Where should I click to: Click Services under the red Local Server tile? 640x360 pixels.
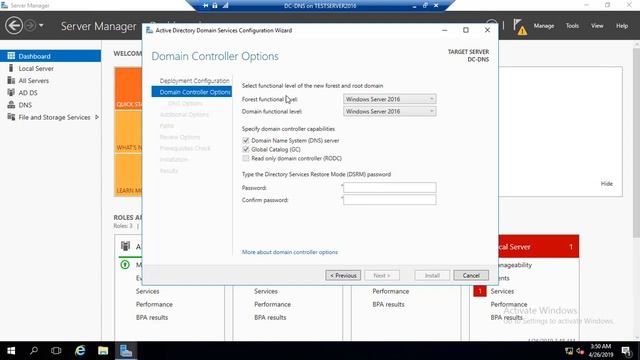click(502, 291)
